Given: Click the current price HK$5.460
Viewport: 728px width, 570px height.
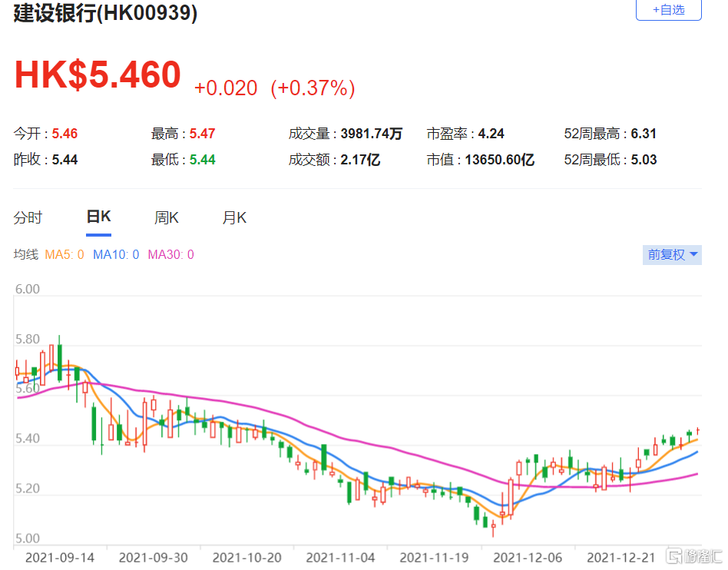Looking at the screenshot, I should click(98, 75).
